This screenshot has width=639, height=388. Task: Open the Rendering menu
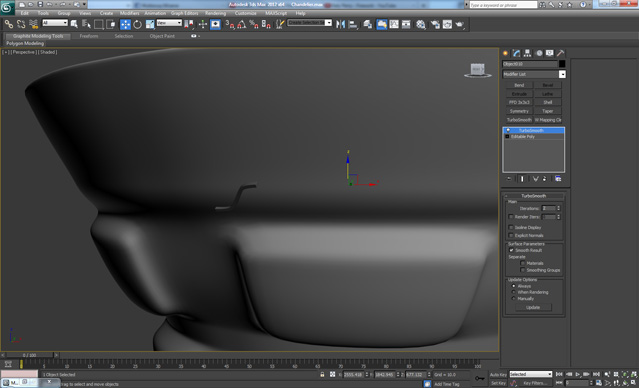point(216,13)
